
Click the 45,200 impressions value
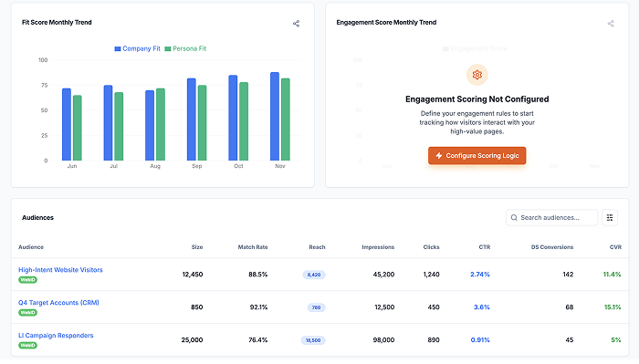(x=384, y=275)
